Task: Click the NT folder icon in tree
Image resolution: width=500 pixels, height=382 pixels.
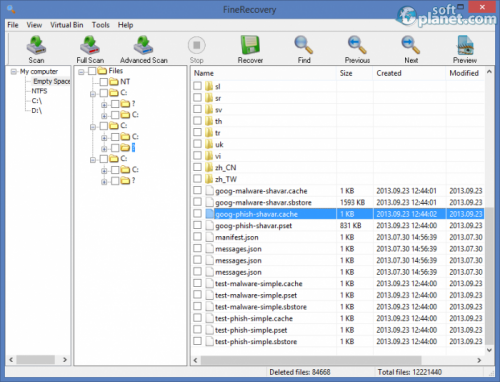Action: pyautogui.click(x=114, y=82)
